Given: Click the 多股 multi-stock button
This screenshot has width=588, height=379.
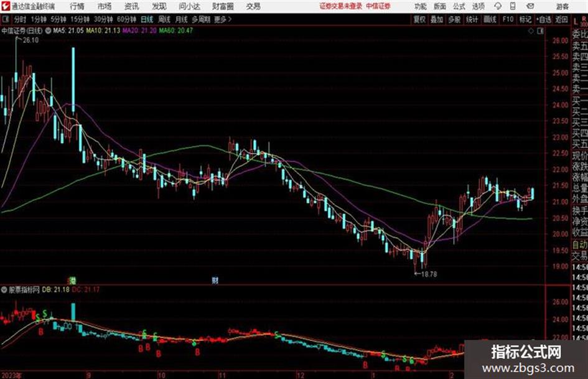Looking at the screenshot, I should (454, 19).
